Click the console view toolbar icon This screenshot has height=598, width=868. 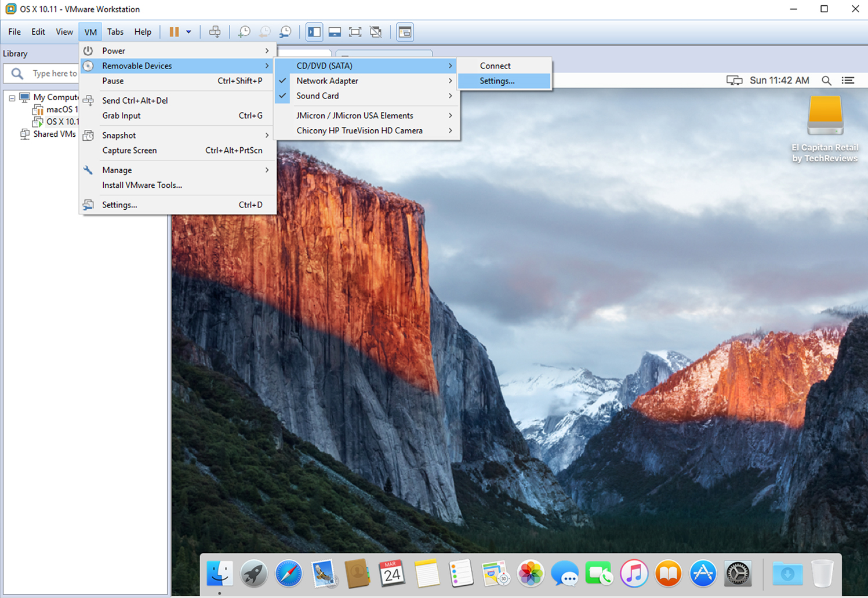(x=405, y=32)
